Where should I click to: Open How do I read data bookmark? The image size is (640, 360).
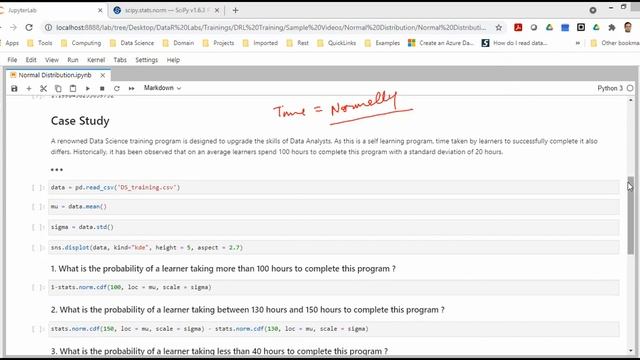click(514, 43)
